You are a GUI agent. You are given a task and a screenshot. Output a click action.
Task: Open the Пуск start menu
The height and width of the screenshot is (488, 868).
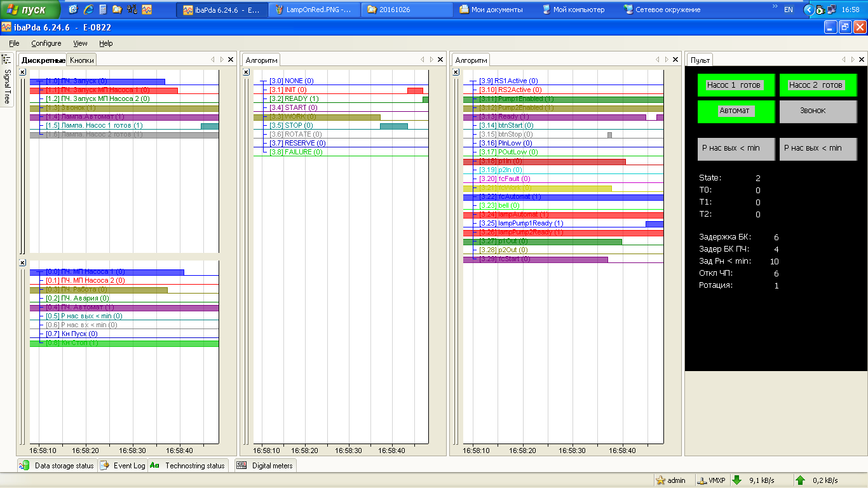tap(31, 10)
